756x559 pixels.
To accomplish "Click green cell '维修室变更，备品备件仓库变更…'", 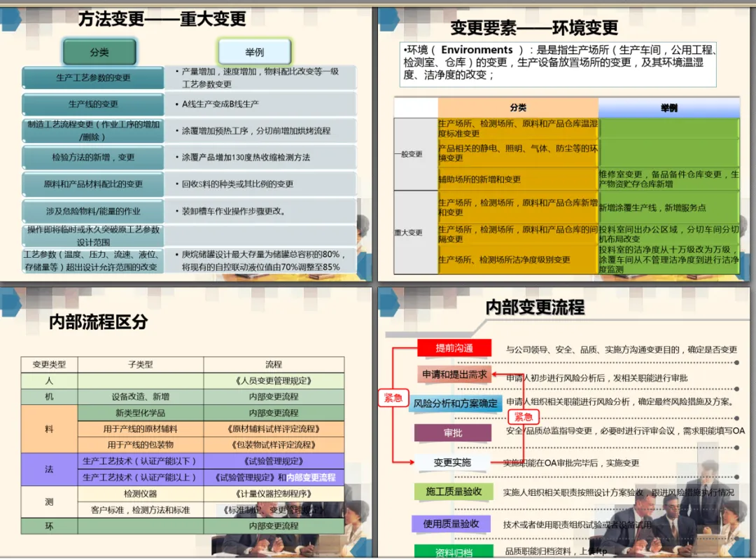I will 669,179.
